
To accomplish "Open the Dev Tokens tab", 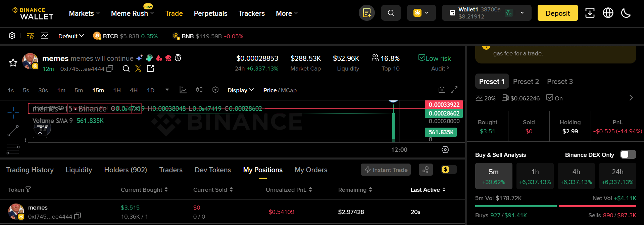I will coord(213,170).
